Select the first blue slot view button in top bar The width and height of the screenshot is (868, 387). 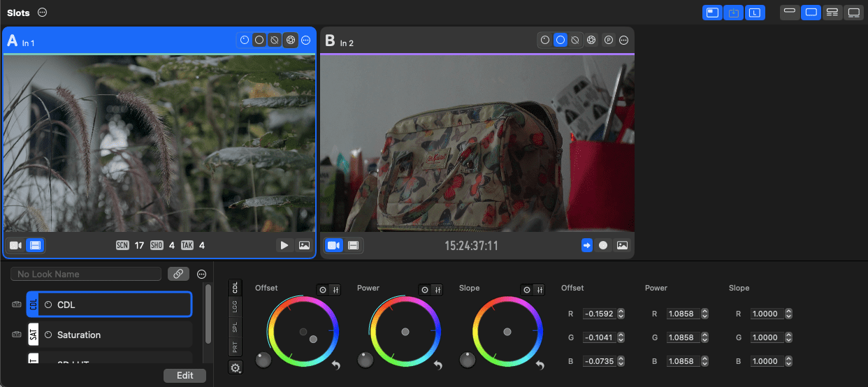pyautogui.click(x=712, y=13)
